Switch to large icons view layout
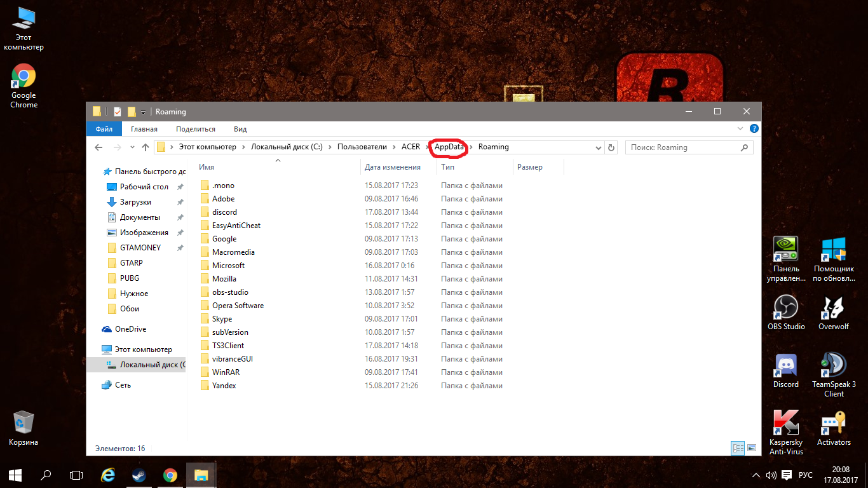The image size is (868, 488). pyautogui.click(x=751, y=448)
